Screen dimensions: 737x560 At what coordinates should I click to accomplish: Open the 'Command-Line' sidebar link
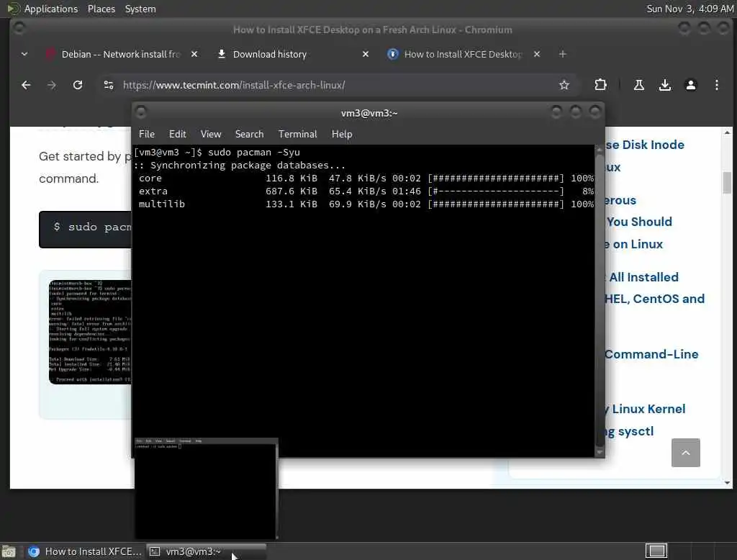(x=651, y=354)
